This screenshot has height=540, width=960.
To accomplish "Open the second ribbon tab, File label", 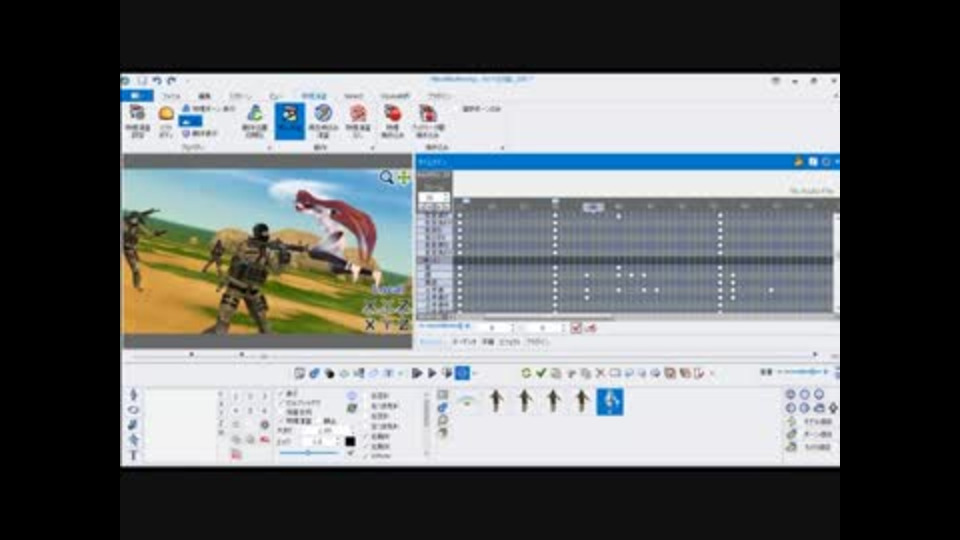I will coord(171,96).
